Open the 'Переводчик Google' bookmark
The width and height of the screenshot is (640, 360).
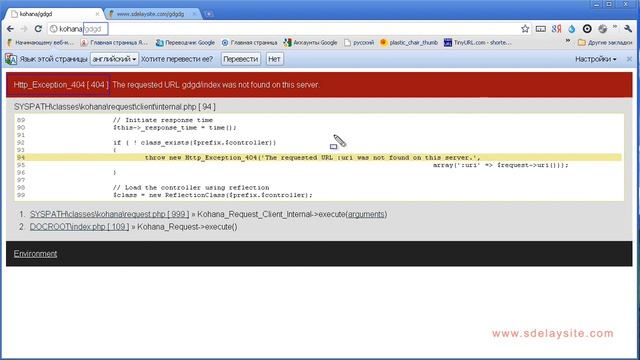point(185,42)
